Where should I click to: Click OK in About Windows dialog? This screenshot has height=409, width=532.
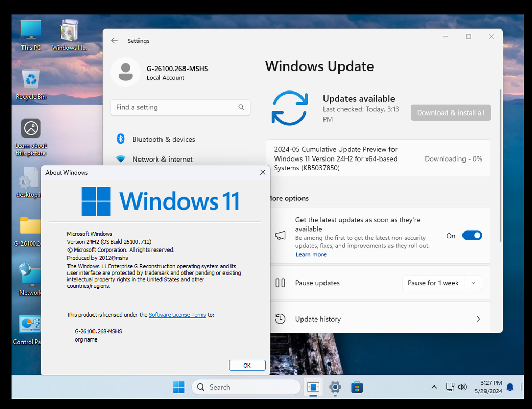point(247,365)
